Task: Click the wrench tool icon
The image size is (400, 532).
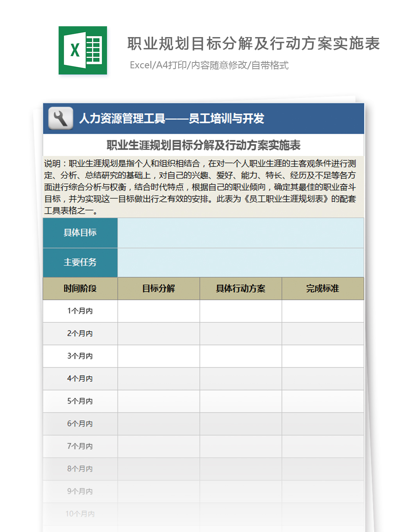Action: coord(61,118)
